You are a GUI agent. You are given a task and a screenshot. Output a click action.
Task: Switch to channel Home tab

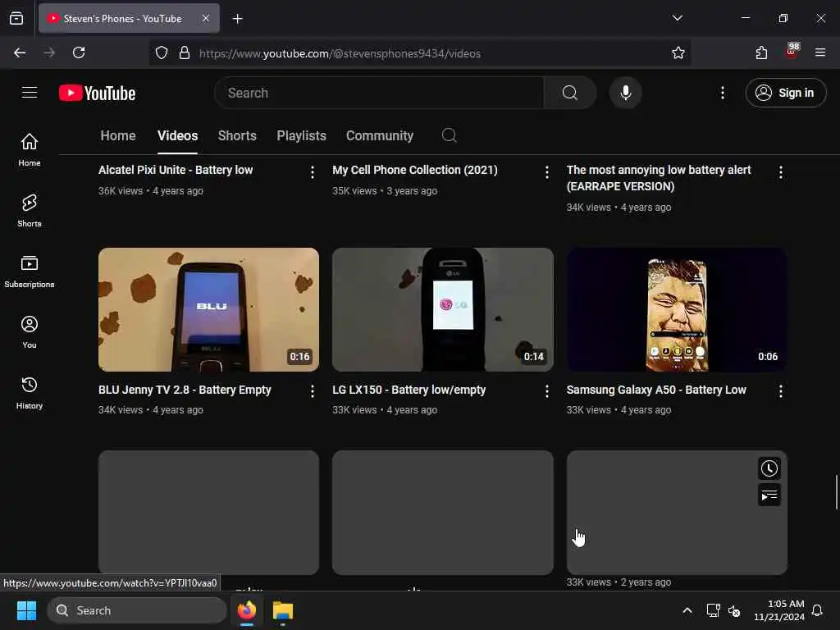[118, 135]
